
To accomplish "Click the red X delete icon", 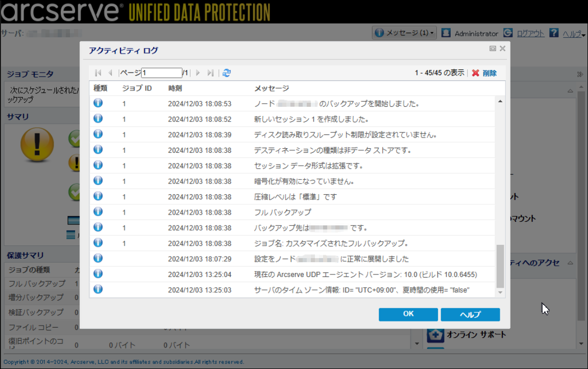I will [x=476, y=73].
